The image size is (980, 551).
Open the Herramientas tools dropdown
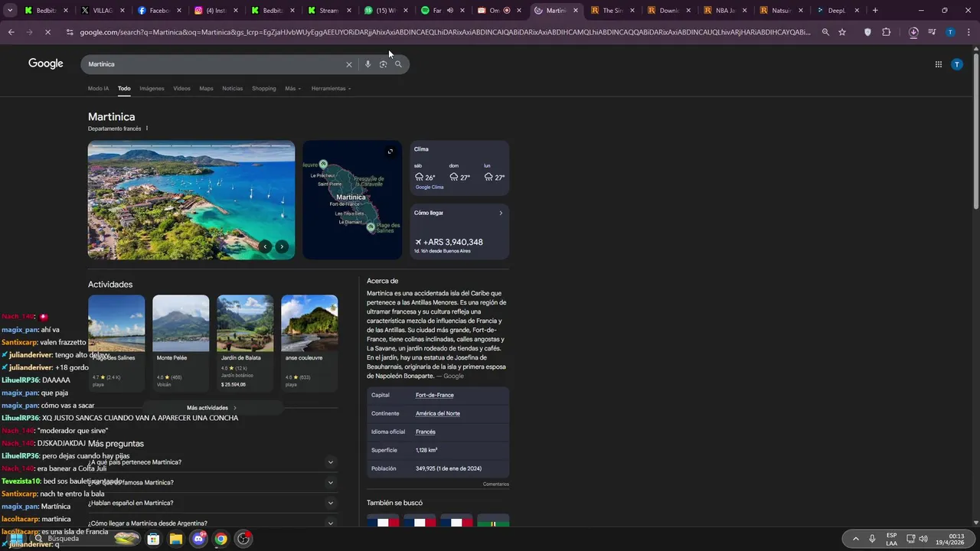click(x=331, y=88)
